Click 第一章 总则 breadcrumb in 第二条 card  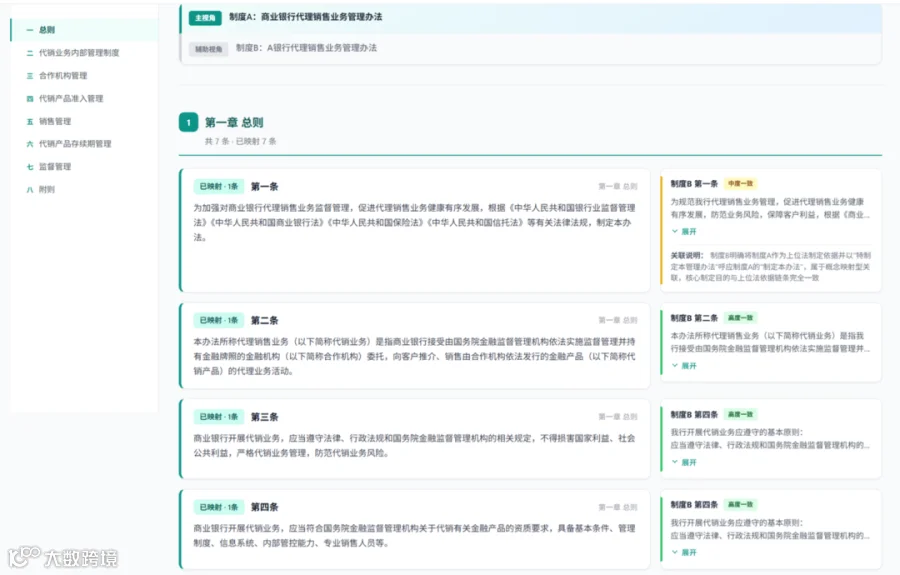click(x=618, y=320)
